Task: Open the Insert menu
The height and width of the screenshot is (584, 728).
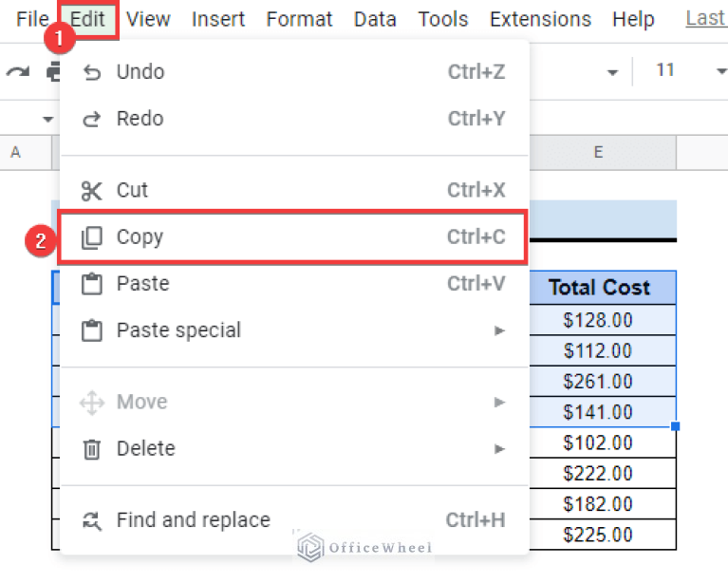Action: pos(218,20)
